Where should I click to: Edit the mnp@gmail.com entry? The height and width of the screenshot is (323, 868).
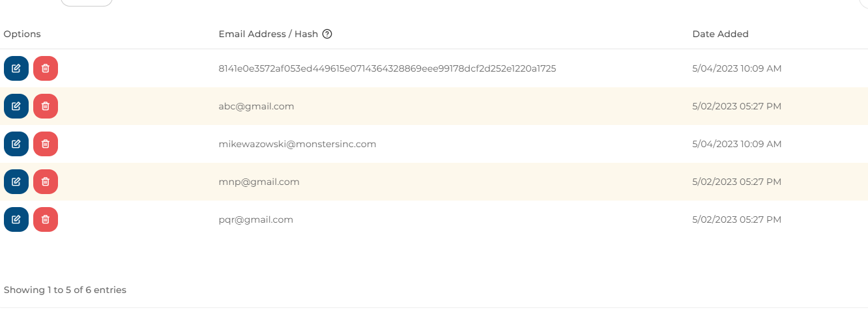(x=16, y=182)
